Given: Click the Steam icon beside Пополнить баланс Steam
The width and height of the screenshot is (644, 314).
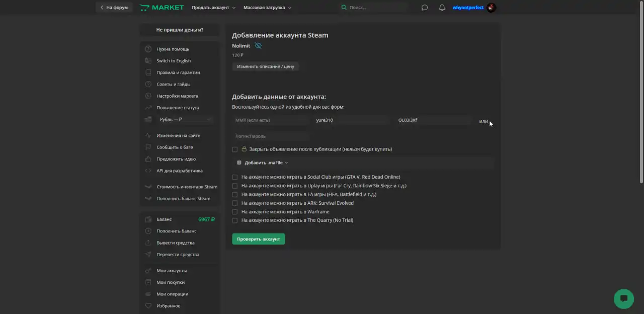Looking at the screenshot, I should click(x=148, y=198).
